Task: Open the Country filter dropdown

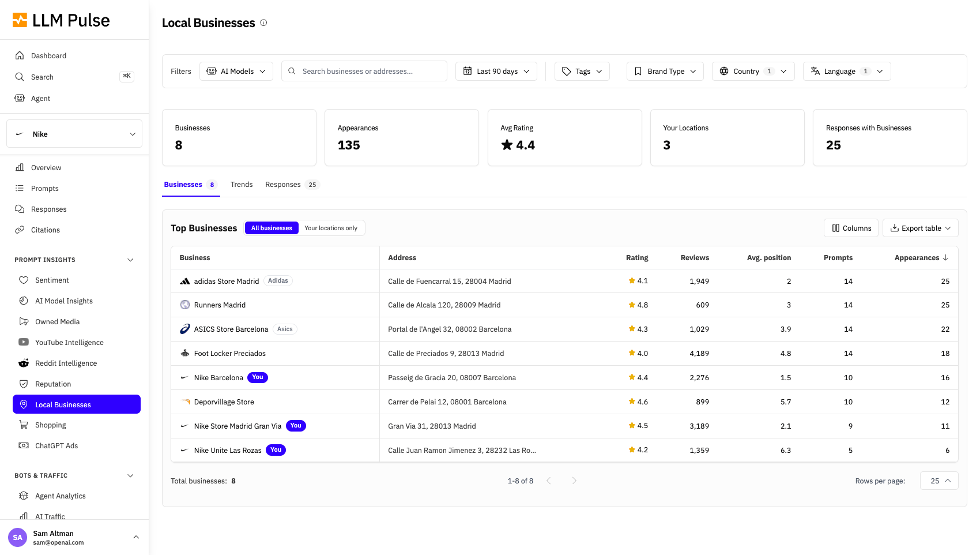Action: 753,71
